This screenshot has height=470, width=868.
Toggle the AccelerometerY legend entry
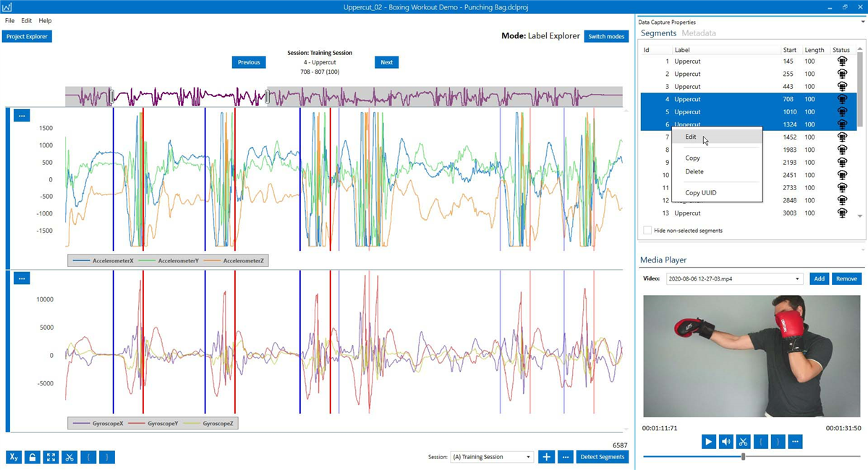pyautogui.click(x=177, y=260)
